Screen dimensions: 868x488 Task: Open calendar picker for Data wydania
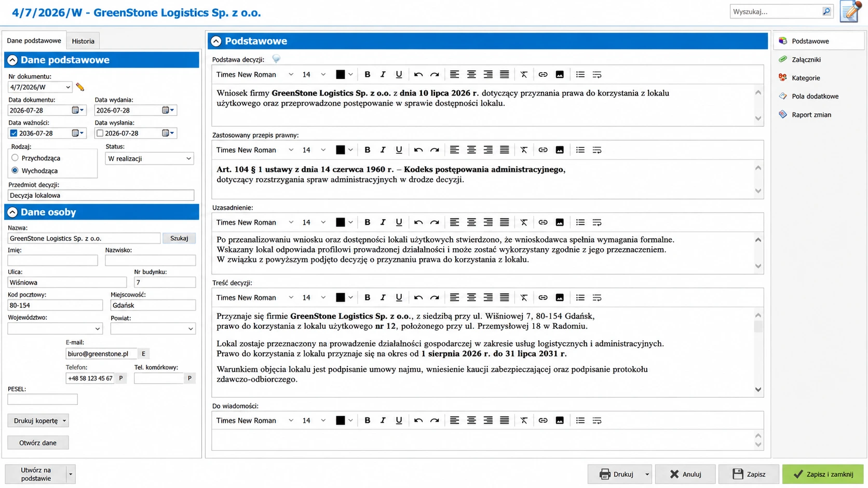click(x=168, y=110)
